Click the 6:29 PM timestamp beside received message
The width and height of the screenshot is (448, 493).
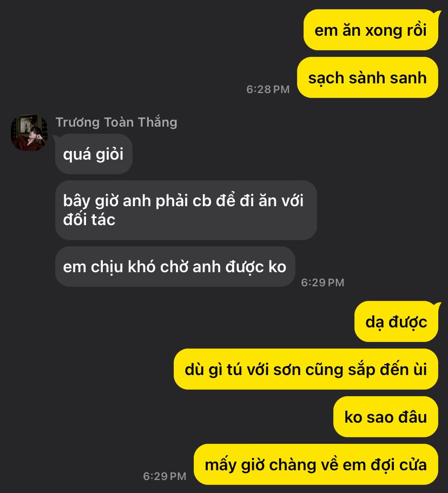pyautogui.click(x=322, y=282)
